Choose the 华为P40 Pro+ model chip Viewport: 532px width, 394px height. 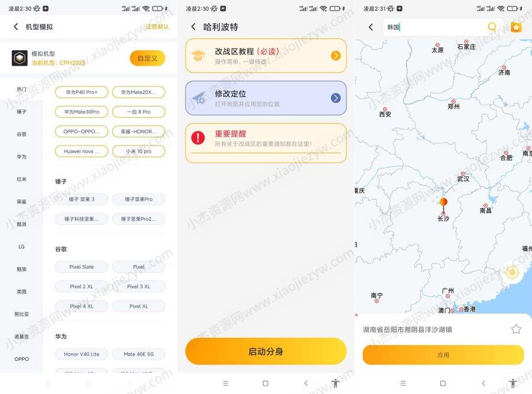[x=82, y=92]
